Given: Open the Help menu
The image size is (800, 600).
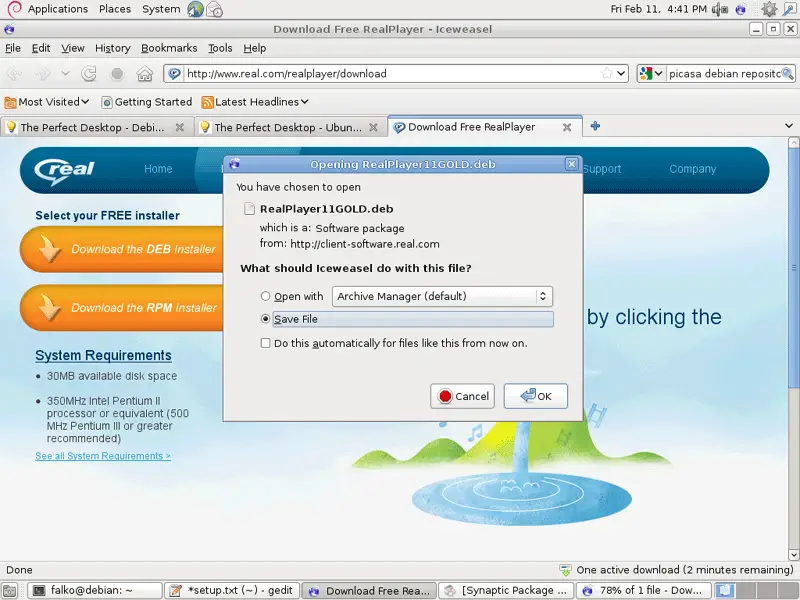Looking at the screenshot, I should tap(255, 48).
